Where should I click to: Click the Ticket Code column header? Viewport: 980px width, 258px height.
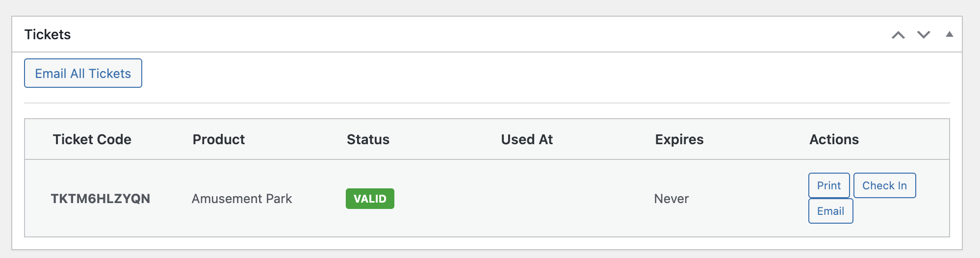coord(92,140)
